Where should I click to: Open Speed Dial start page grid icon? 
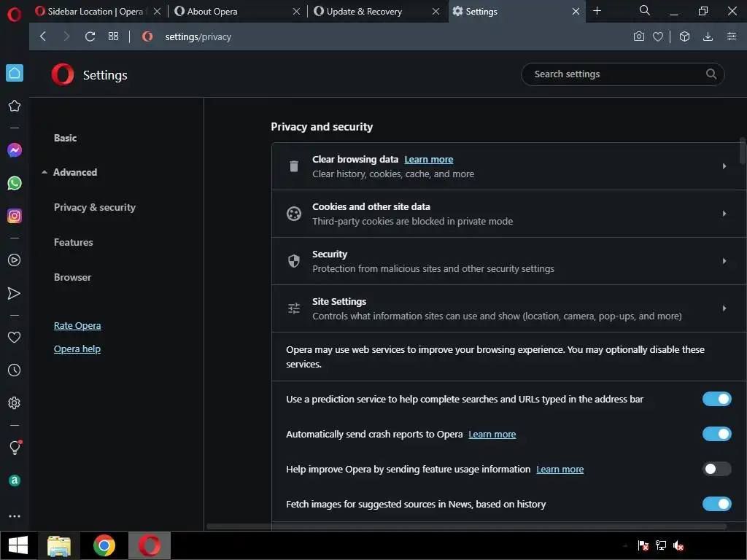(113, 36)
